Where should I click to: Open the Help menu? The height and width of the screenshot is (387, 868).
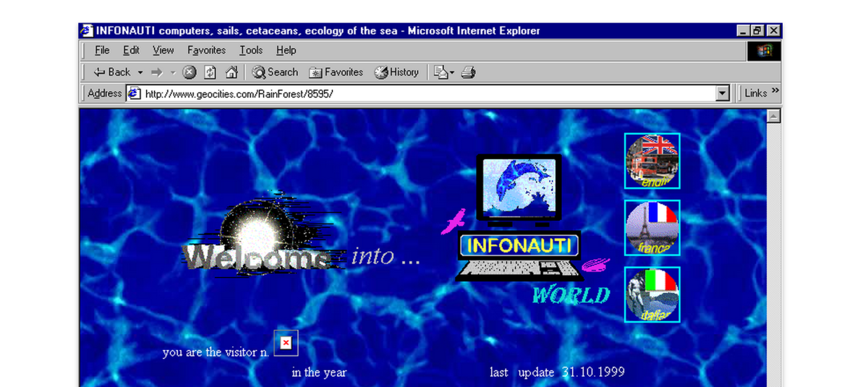286,50
